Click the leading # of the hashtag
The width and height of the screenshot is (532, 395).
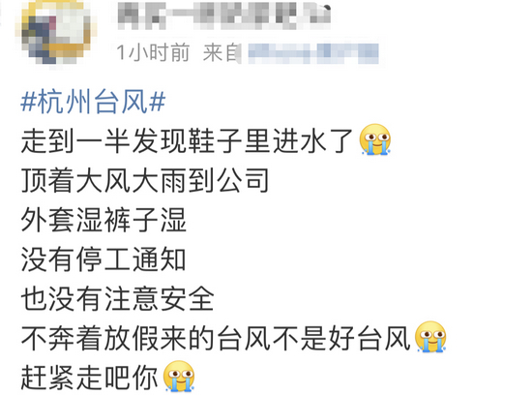tap(28, 102)
